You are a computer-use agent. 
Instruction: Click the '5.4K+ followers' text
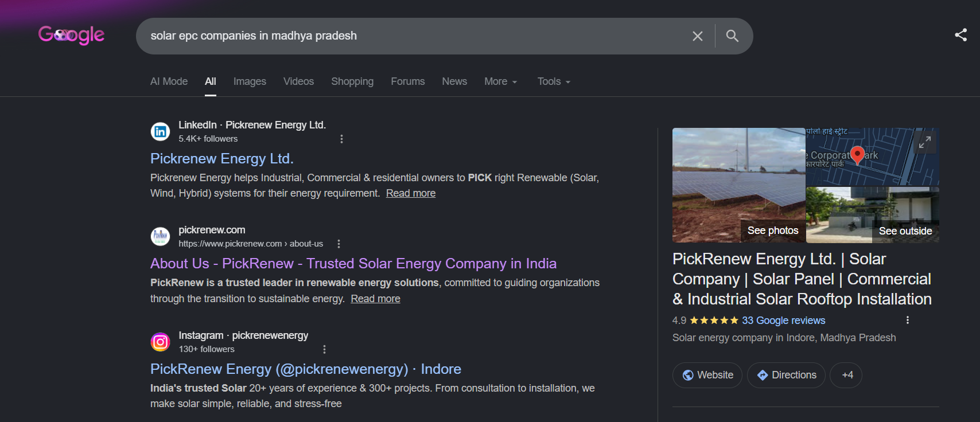[208, 139]
